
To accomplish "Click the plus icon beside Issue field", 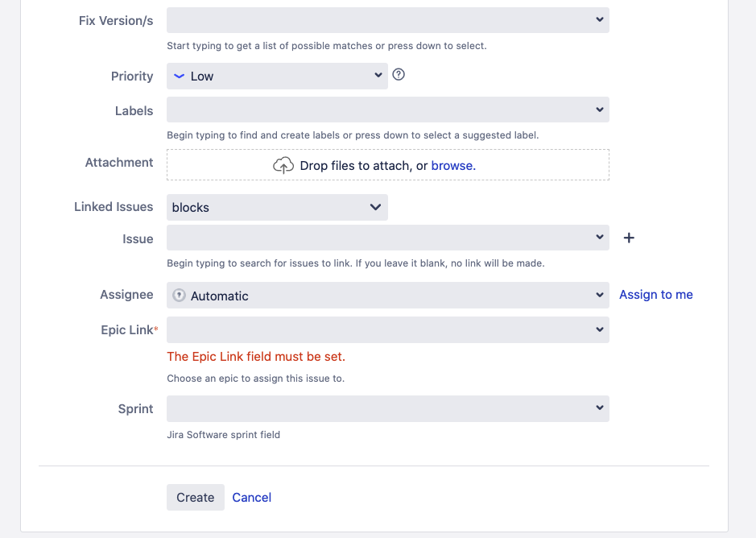I will (630, 238).
